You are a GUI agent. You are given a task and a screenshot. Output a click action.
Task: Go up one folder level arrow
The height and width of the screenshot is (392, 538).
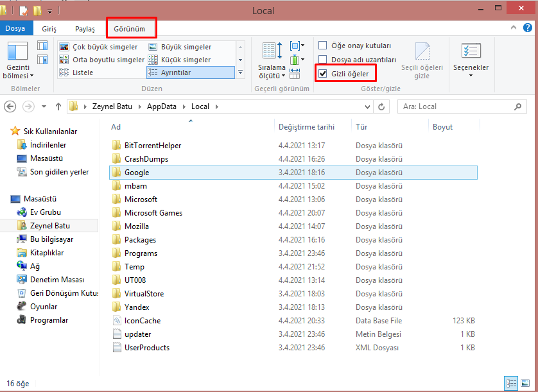58,107
